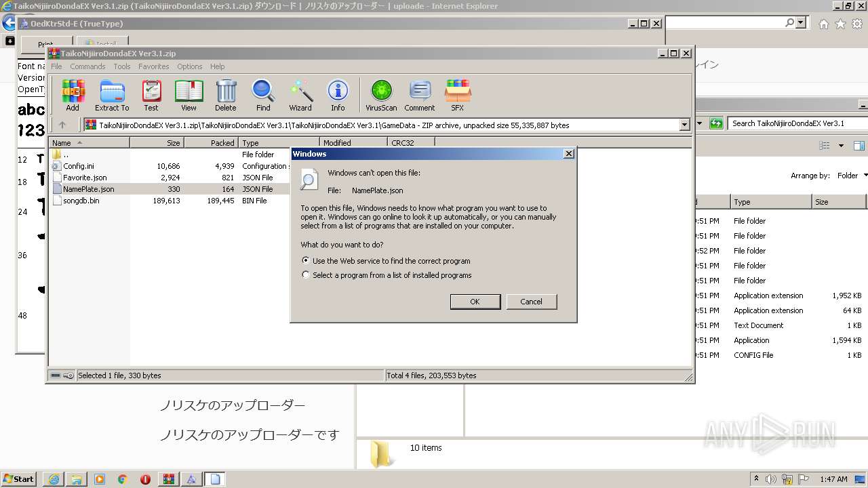Open the Explorer view options dropdown arrow
This screenshot has height=488, width=868.
(841, 146)
